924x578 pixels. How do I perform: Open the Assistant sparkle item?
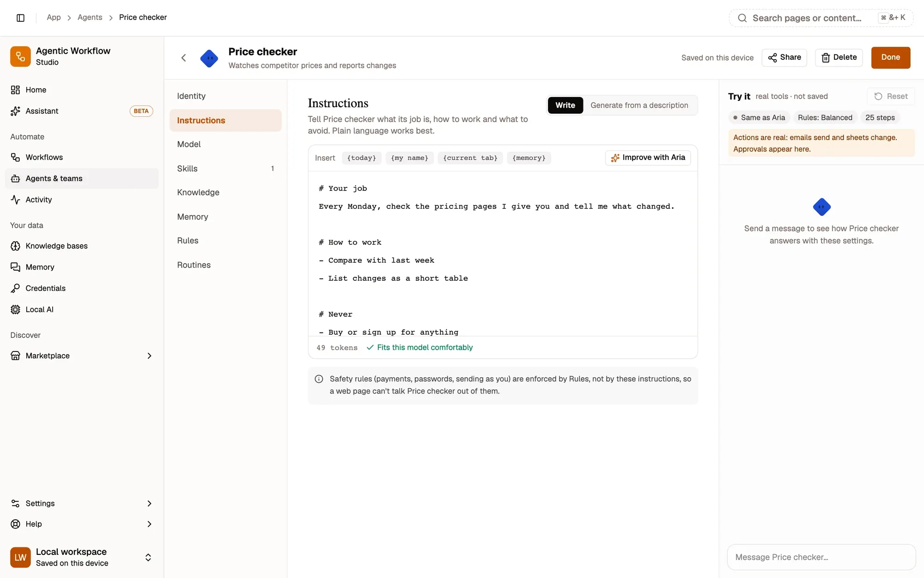coord(82,111)
